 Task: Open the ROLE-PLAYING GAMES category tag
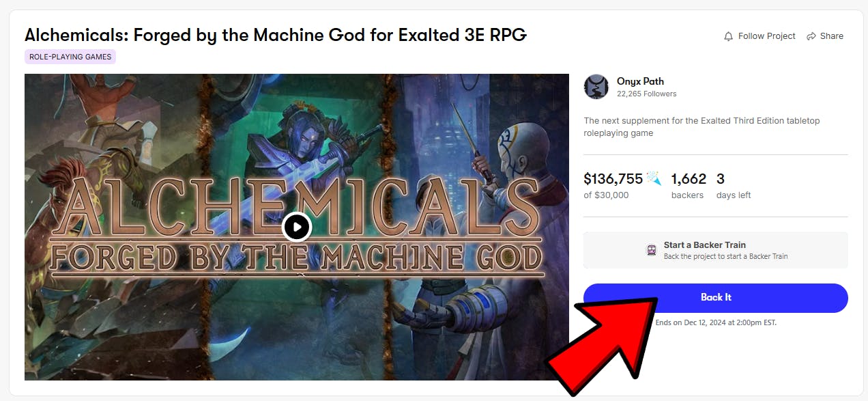70,57
